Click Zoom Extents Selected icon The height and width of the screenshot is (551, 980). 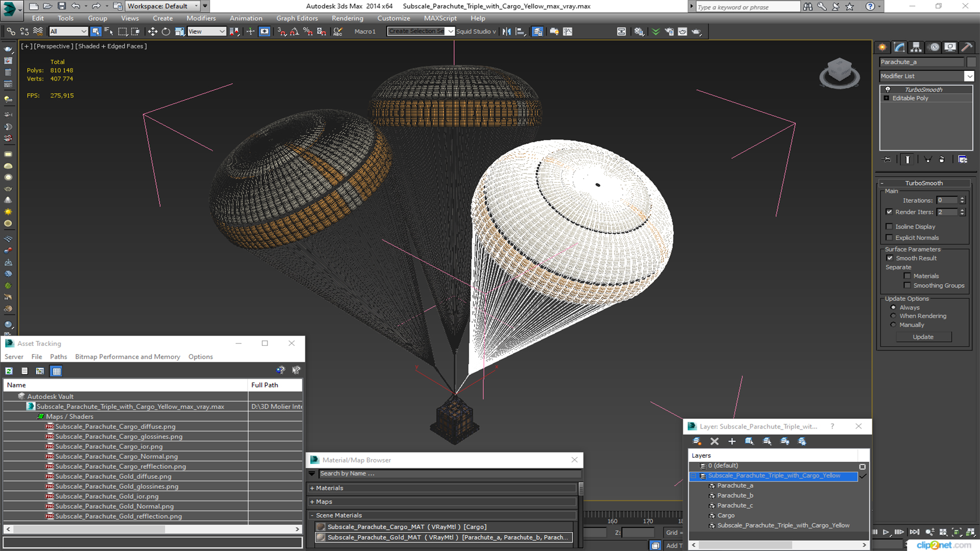point(957,532)
